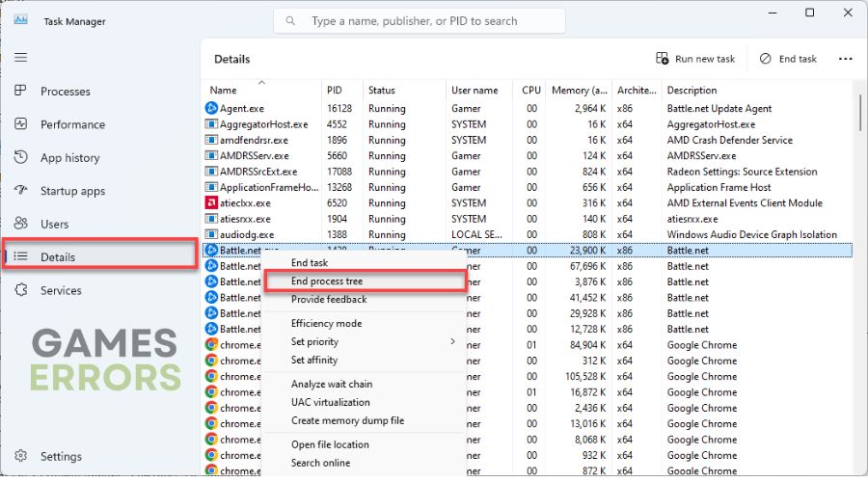Click the Processes sidebar icon

click(x=20, y=91)
